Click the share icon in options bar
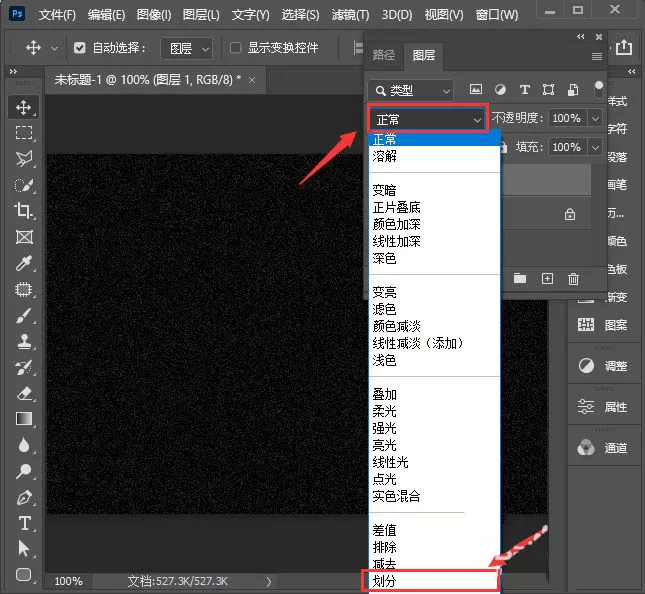This screenshot has width=645, height=594. pos(624,47)
